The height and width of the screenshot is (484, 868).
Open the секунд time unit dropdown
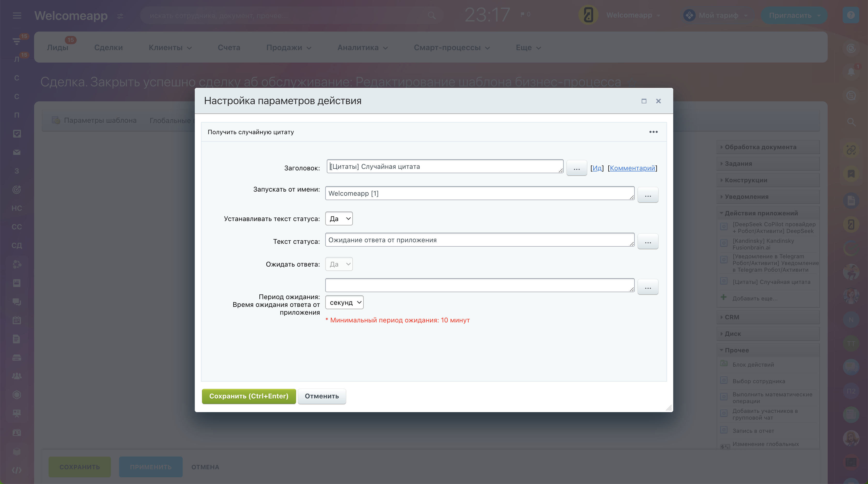[344, 303]
